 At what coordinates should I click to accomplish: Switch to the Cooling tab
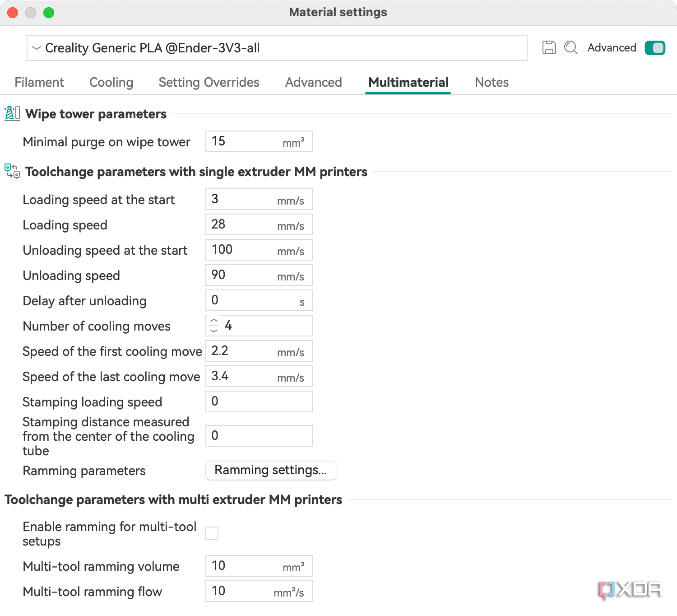coord(111,82)
